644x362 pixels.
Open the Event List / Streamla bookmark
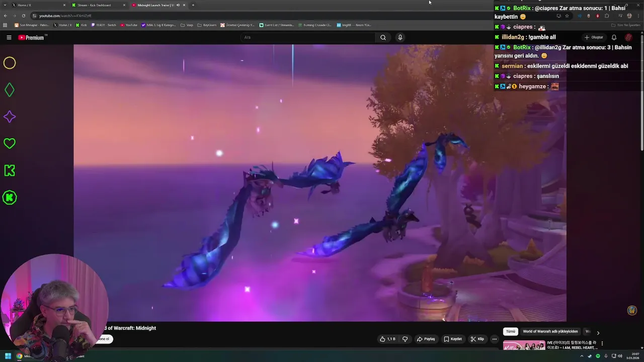pyautogui.click(x=277, y=25)
